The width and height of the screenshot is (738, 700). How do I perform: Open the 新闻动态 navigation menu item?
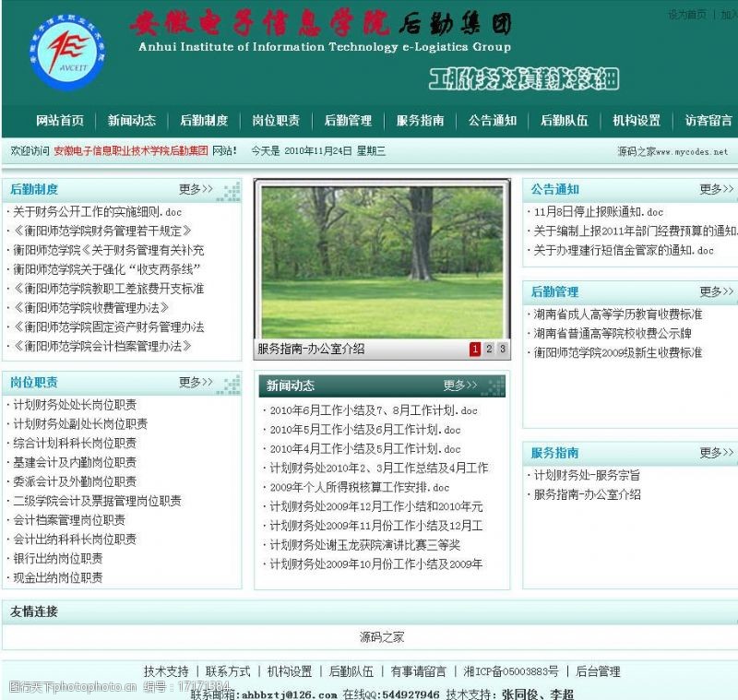(x=132, y=121)
